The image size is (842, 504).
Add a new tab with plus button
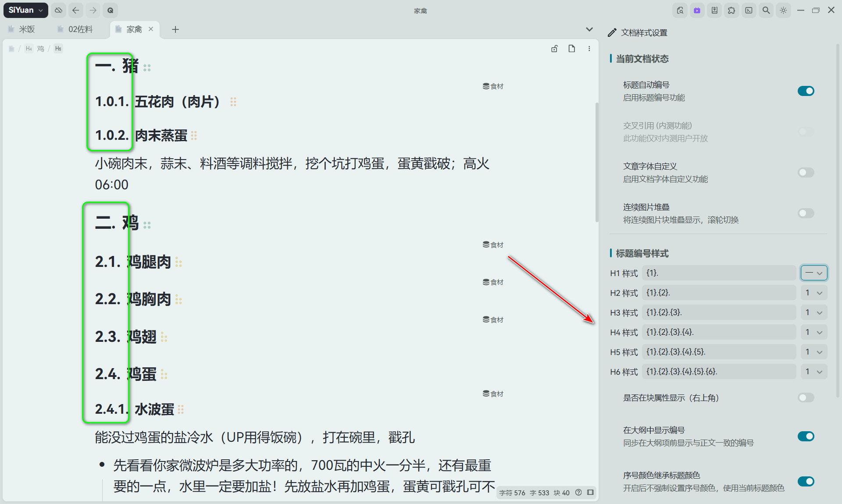175,29
